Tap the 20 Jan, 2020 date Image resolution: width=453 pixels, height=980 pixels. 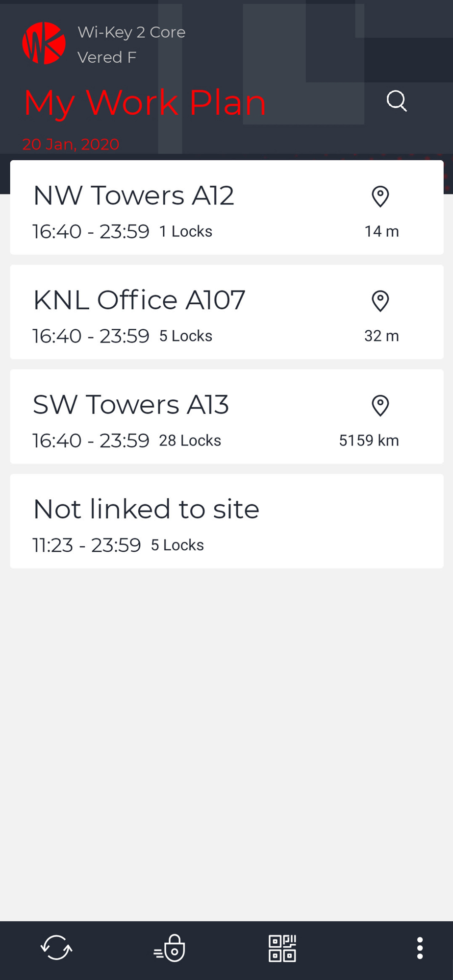tap(71, 145)
